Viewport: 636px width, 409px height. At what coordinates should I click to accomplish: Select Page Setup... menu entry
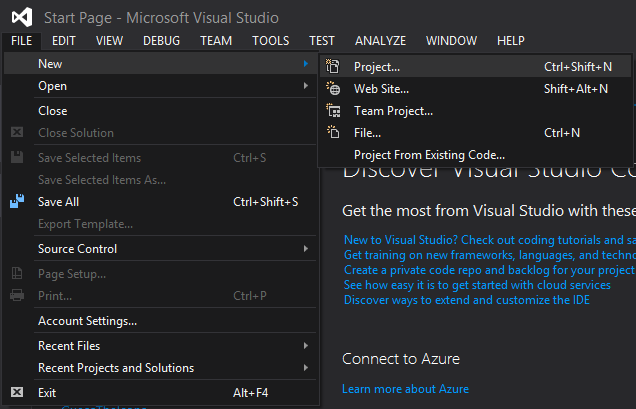160,273
